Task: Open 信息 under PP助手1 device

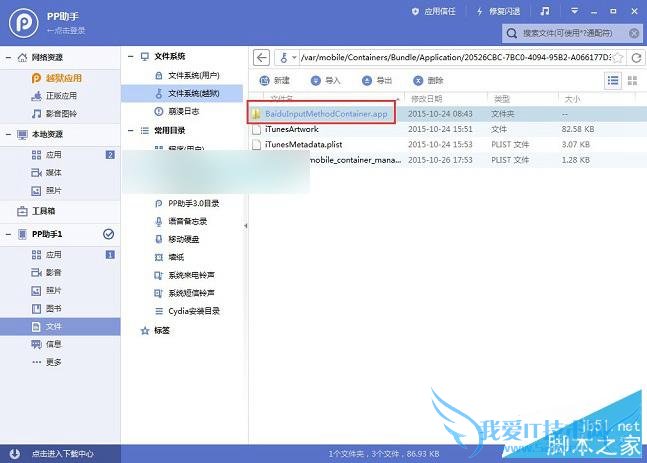Action: pos(47,344)
